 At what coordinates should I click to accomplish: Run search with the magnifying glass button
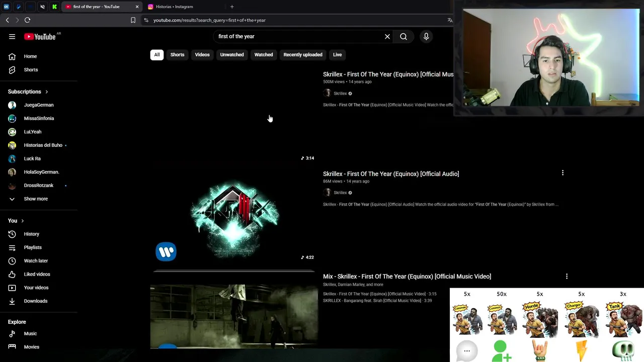click(x=404, y=36)
